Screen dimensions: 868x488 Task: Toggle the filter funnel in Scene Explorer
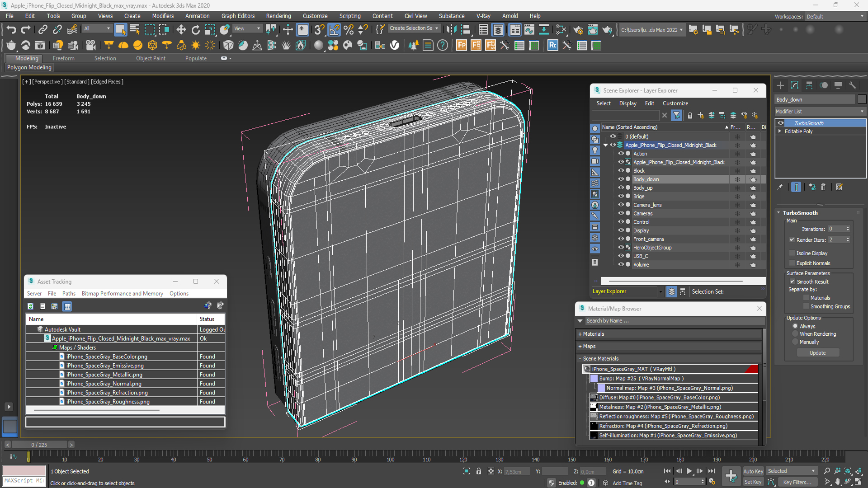[x=676, y=115]
